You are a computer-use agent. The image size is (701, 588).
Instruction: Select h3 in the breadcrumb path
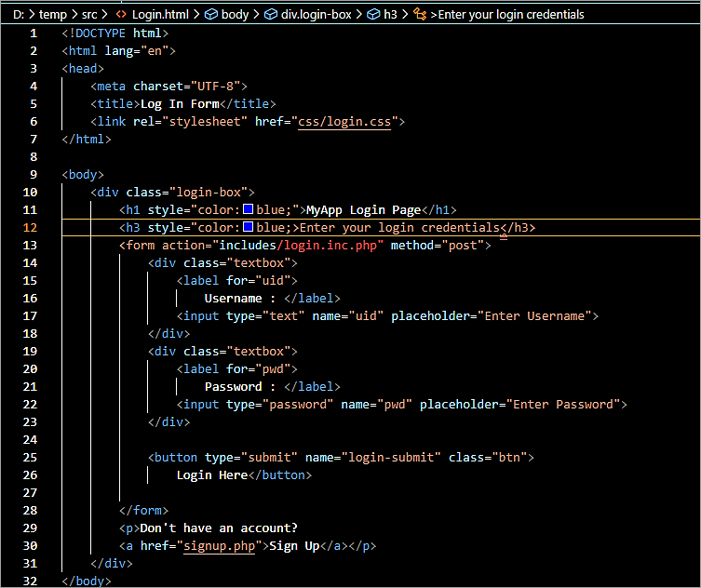[x=390, y=14]
